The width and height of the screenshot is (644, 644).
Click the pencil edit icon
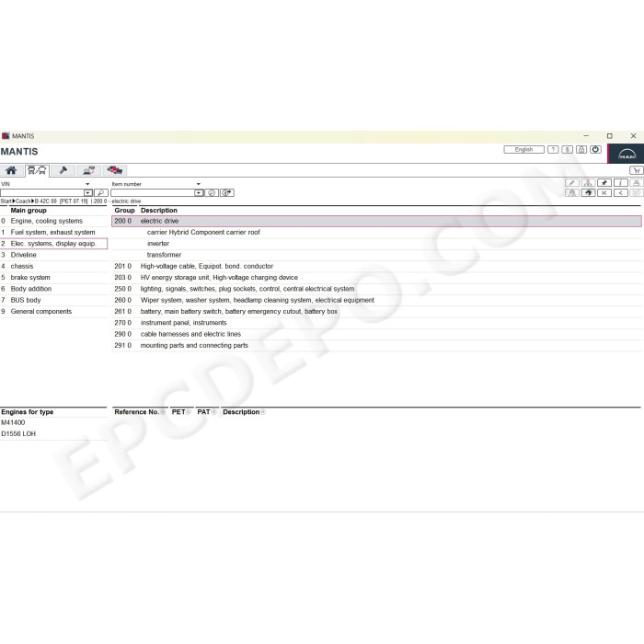(x=572, y=183)
